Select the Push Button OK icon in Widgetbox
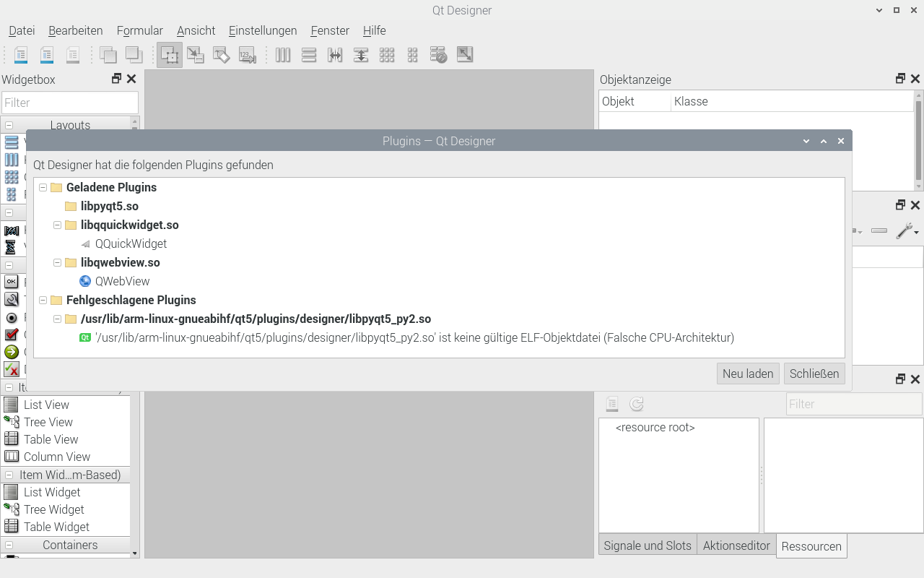This screenshot has width=924, height=578. pyautogui.click(x=12, y=282)
